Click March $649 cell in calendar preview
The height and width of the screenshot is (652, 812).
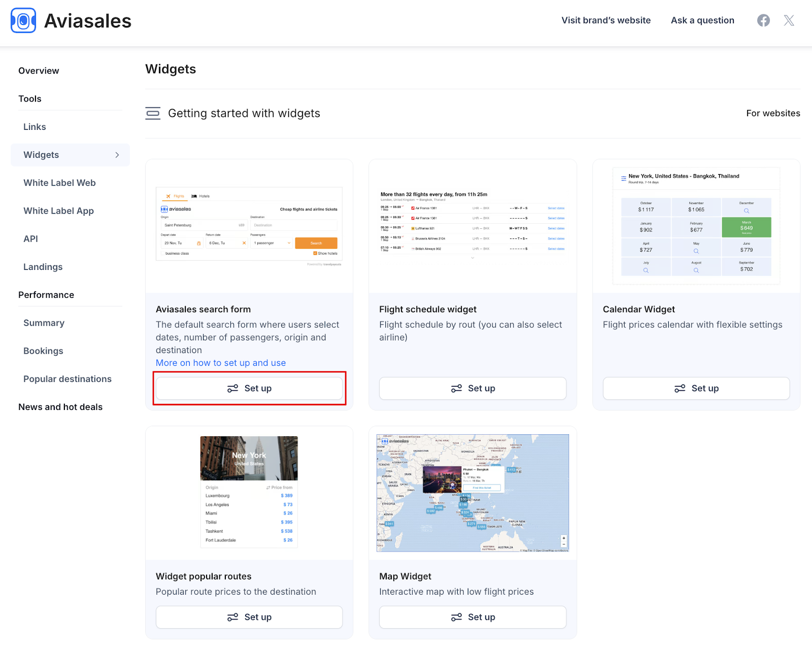pyautogui.click(x=747, y=227)
